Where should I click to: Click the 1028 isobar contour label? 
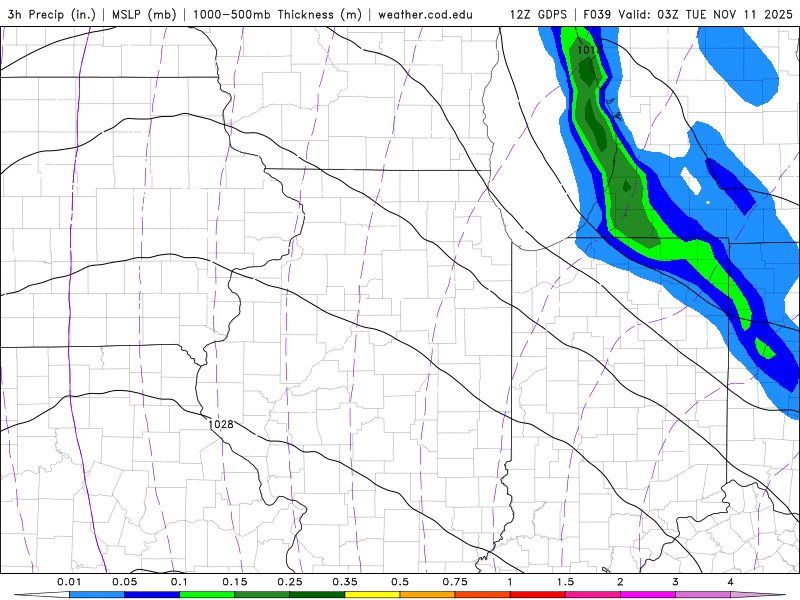[x=221, y=424]
